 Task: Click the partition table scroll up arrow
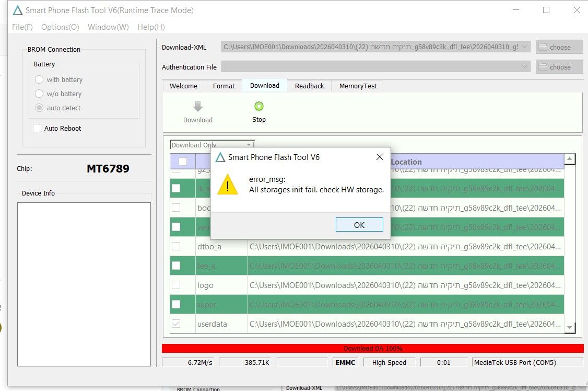(x=569, y=159)
